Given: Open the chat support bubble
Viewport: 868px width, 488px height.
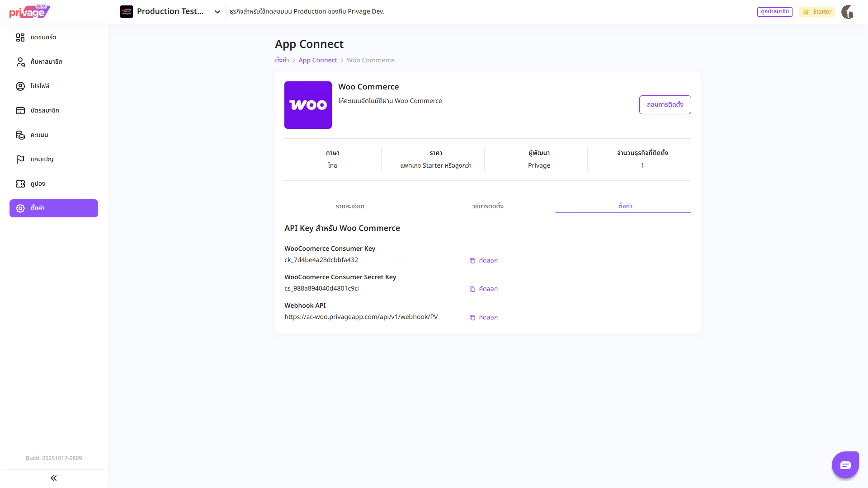Looking at the screenshot, I should [845, 465].
